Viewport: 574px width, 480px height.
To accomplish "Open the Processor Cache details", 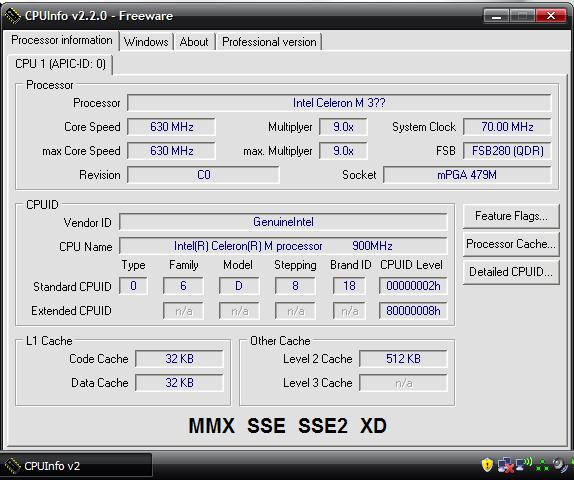I will tap(511, 244).
